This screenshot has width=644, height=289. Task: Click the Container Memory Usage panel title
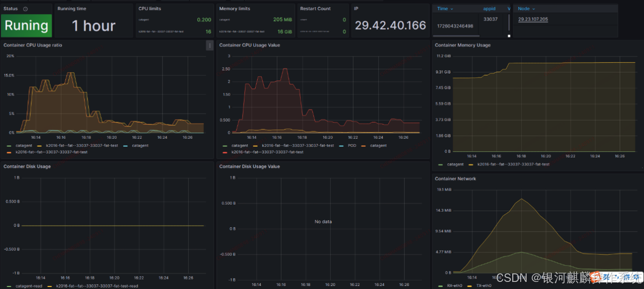point(462,45)
